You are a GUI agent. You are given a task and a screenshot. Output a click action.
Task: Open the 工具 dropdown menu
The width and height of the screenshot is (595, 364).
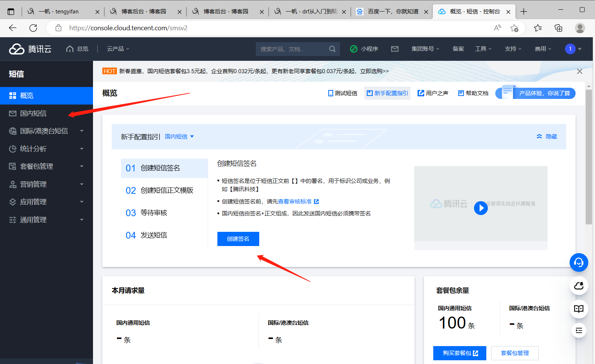pos(483,49)
